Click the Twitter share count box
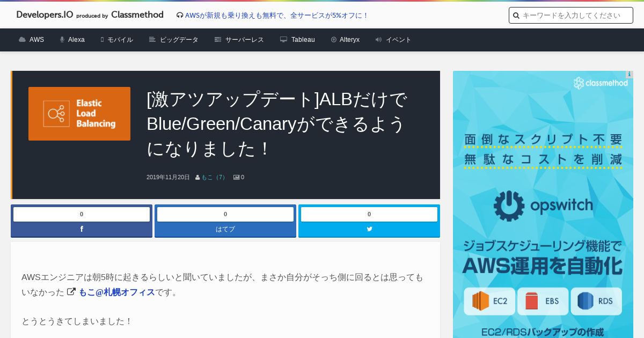644x338 pixels. [369, 214]
